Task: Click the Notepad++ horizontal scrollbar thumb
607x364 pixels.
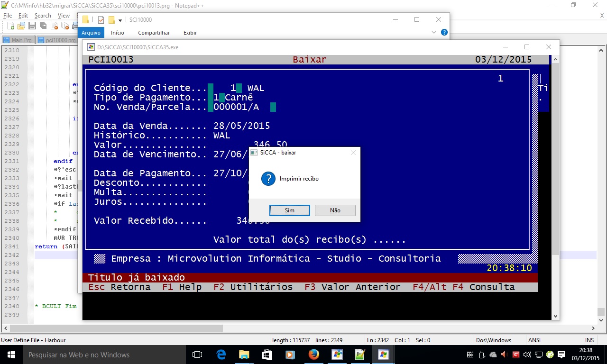Action: click(x=116, y=328)
